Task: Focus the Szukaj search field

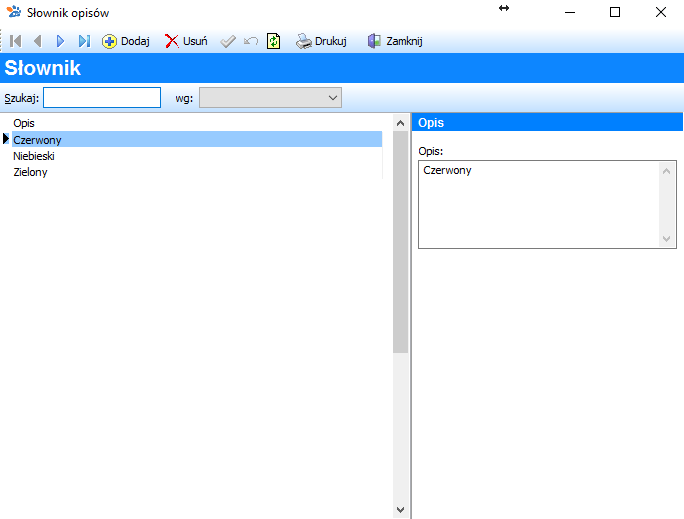Action: coord(102,98)
